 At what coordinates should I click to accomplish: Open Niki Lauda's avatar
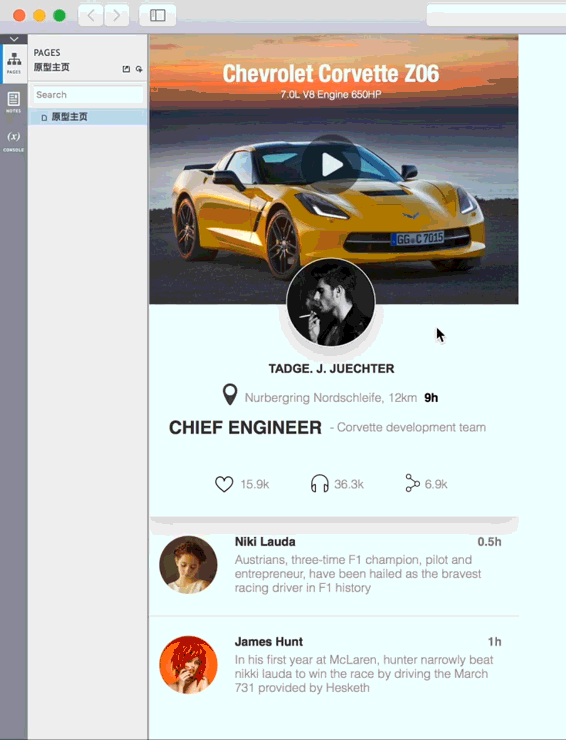tap(188, 564)
